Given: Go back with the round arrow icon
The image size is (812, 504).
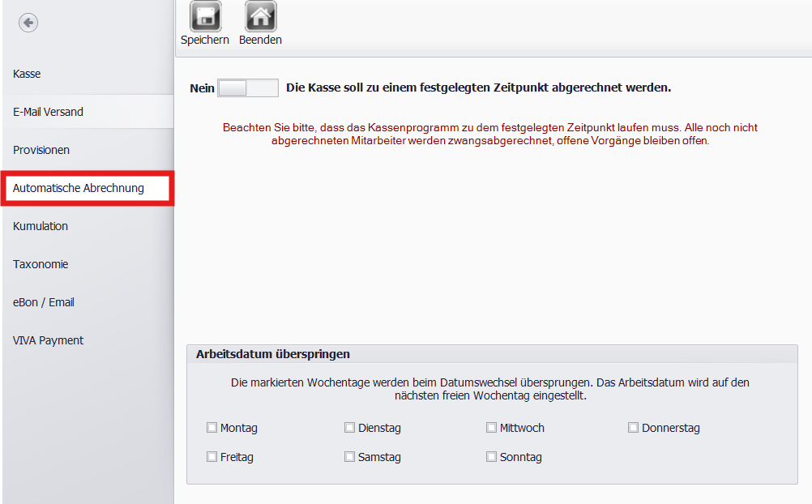Looking at the screenshot, I should pos(28,23).
